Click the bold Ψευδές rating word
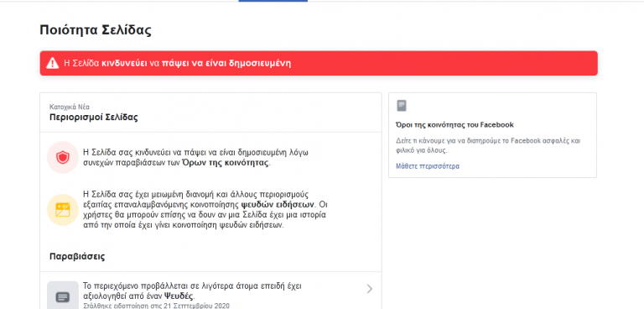The height and width of the screenshot is (309, 644). (179, 296)
